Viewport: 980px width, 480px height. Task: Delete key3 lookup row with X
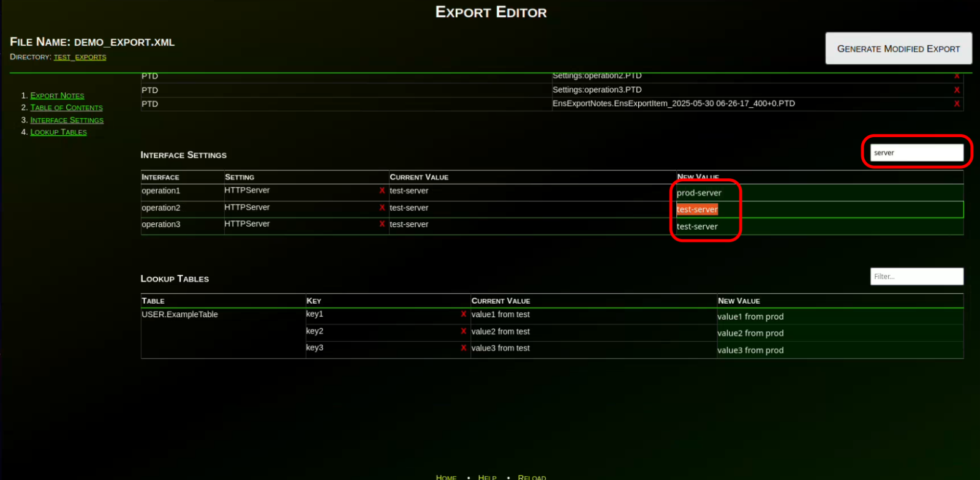(x=464, y=348)
